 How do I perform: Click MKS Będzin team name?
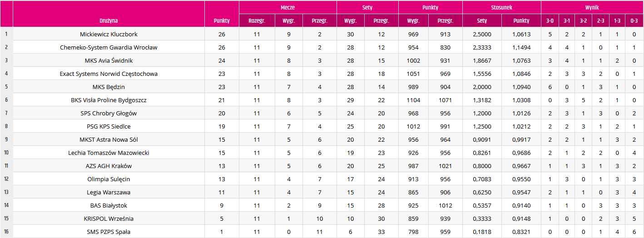(109, 87)
